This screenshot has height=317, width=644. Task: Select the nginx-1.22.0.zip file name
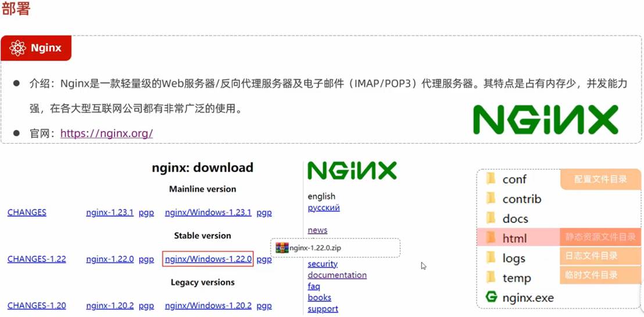[315, 248]
